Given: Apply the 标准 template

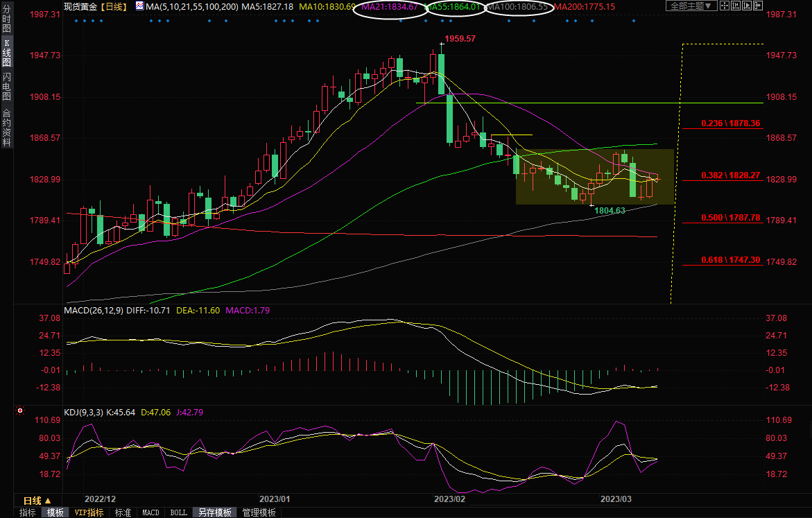Looking at the screenshot, I should tap(123, 512).
